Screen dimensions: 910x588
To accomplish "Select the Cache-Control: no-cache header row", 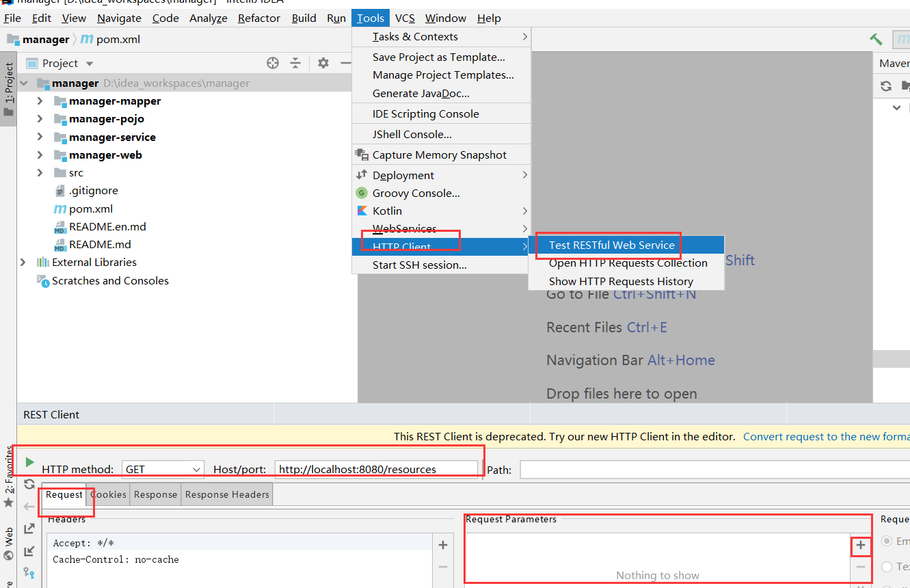I will tap(240, 560).
